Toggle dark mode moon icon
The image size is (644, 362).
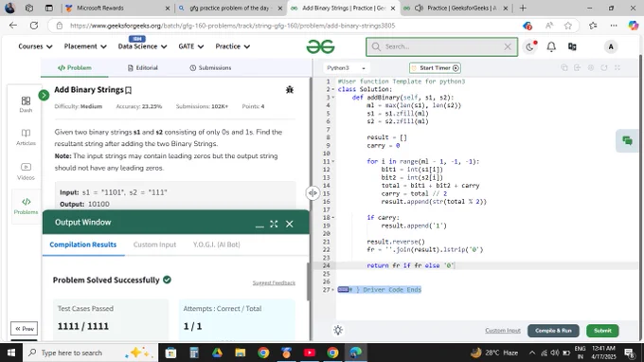tap(530, 46)
